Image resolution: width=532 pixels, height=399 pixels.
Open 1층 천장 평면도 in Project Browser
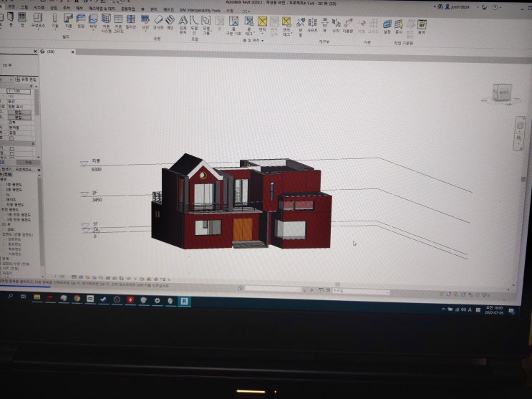tap(19, 215)
